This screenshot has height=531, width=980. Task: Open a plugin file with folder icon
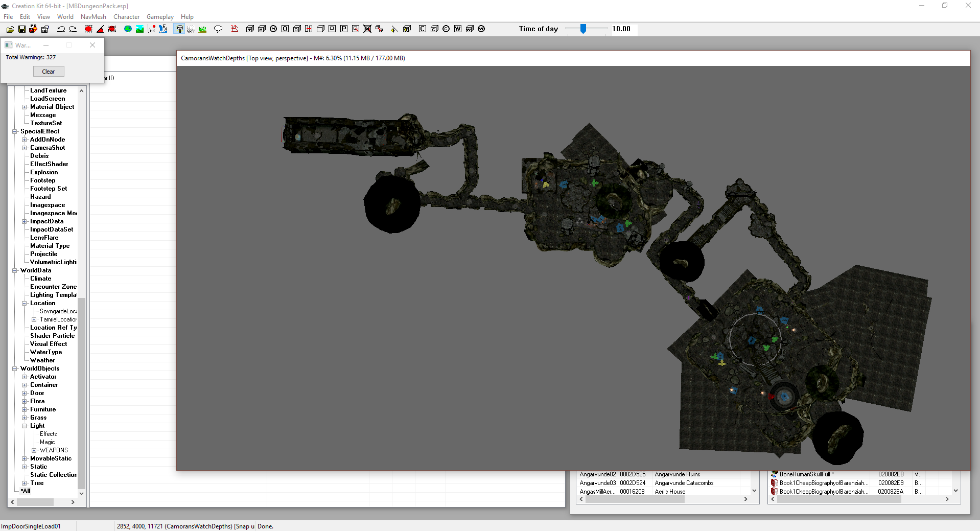[x=10, y=29]
